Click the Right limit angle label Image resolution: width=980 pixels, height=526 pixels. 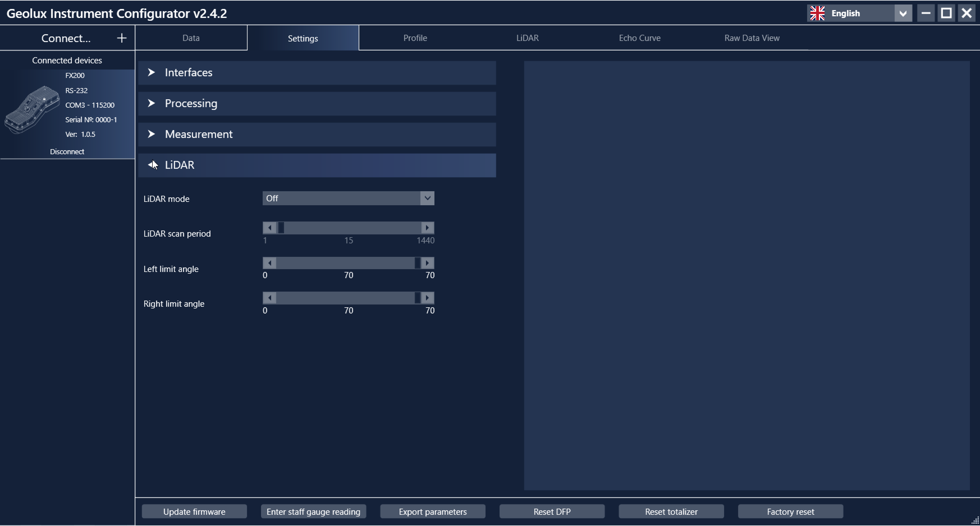174,304
